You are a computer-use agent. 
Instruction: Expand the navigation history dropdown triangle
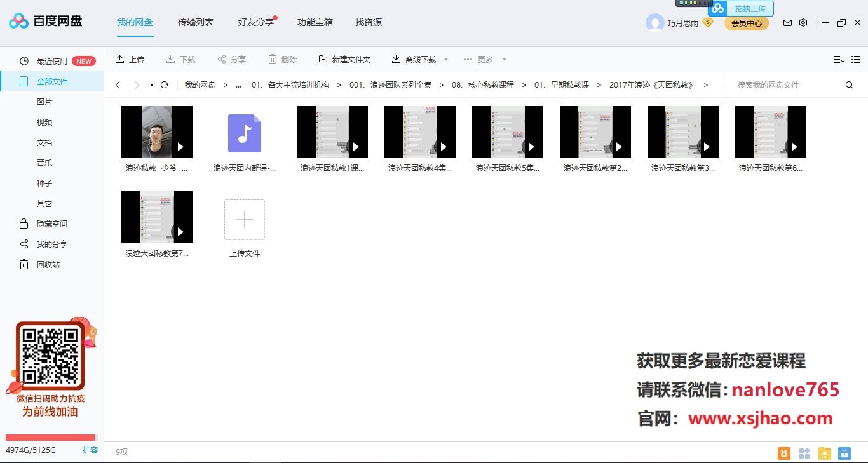[x=152, y=85]
